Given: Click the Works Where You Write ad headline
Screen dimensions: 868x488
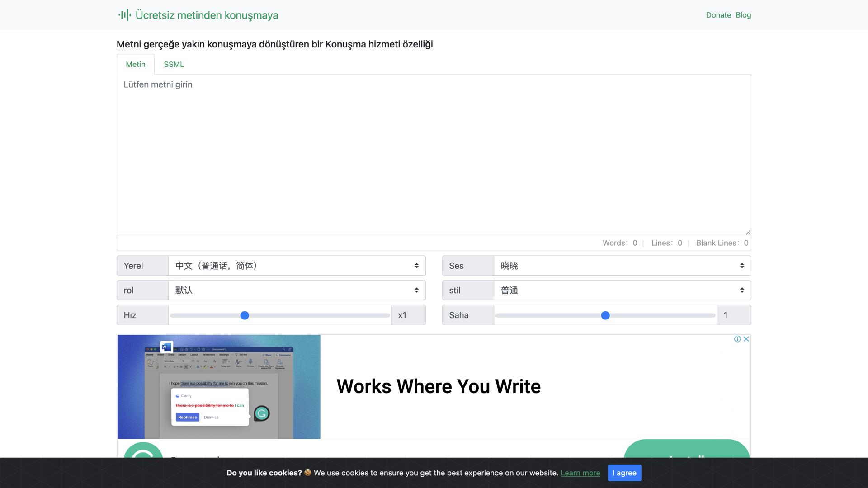Looking at the screenshot, I should tap(438, 386).
